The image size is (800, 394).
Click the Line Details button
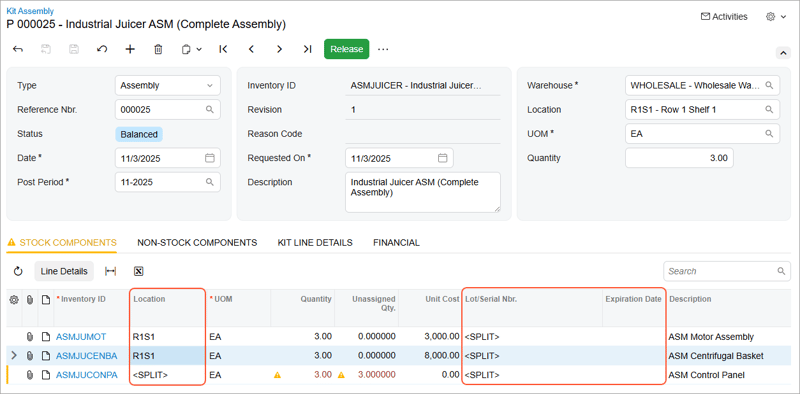click(64, 272)
